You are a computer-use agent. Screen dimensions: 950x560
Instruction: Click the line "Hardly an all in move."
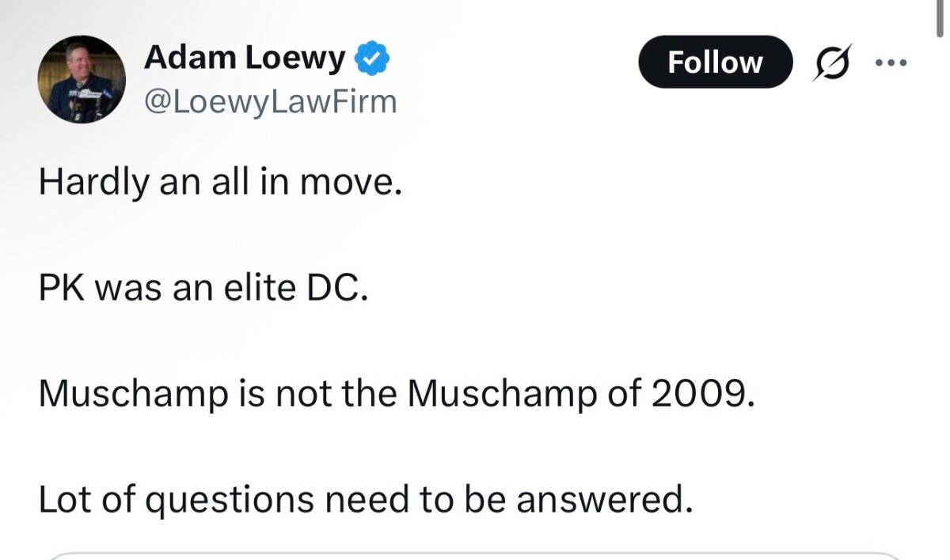(x=221, y=184)
